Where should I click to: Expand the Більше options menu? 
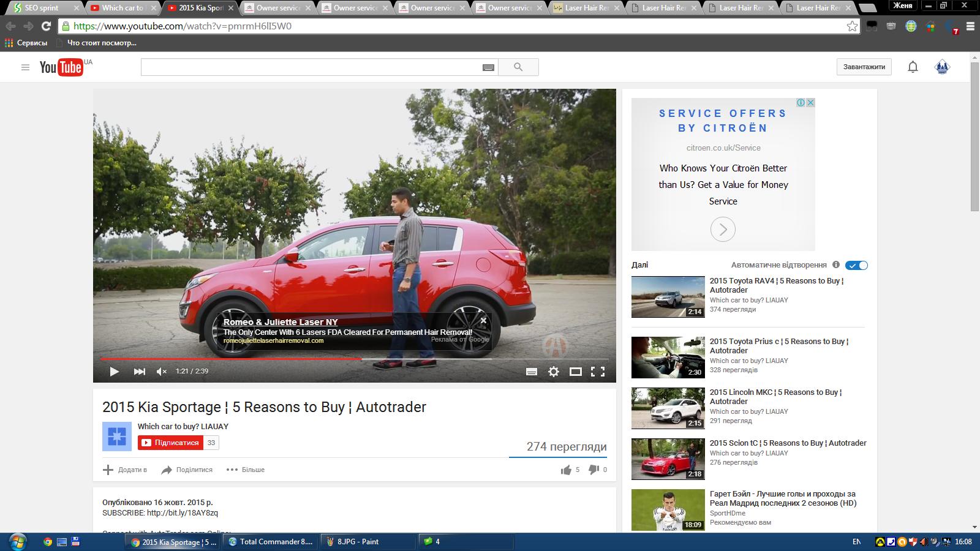click(x=246, y=470)
